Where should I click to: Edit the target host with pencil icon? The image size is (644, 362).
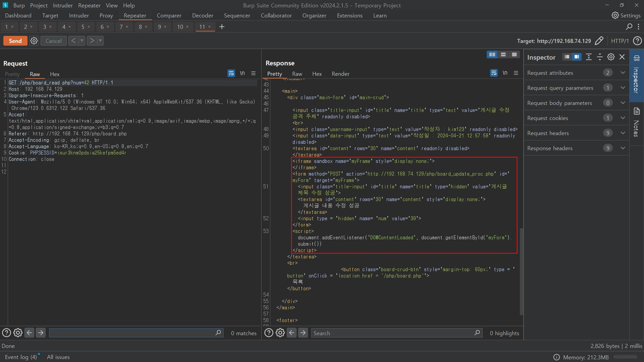tap(599, 41)
